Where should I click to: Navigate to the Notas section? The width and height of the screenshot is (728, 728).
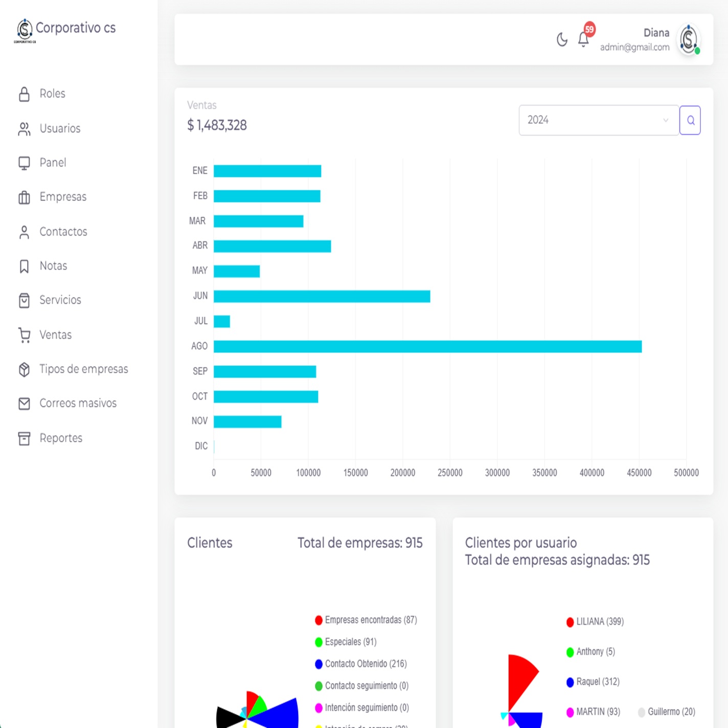(x=53, y=266)
